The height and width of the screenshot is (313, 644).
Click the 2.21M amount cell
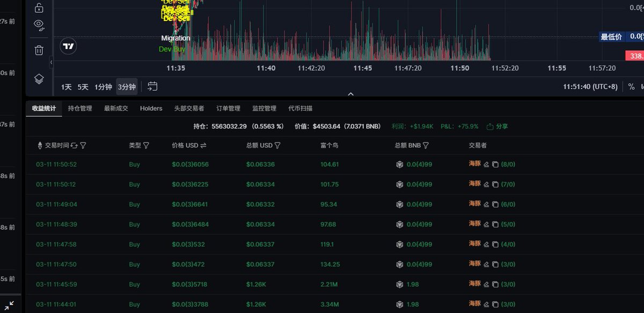pyautogui.click(x=329, y=285)
